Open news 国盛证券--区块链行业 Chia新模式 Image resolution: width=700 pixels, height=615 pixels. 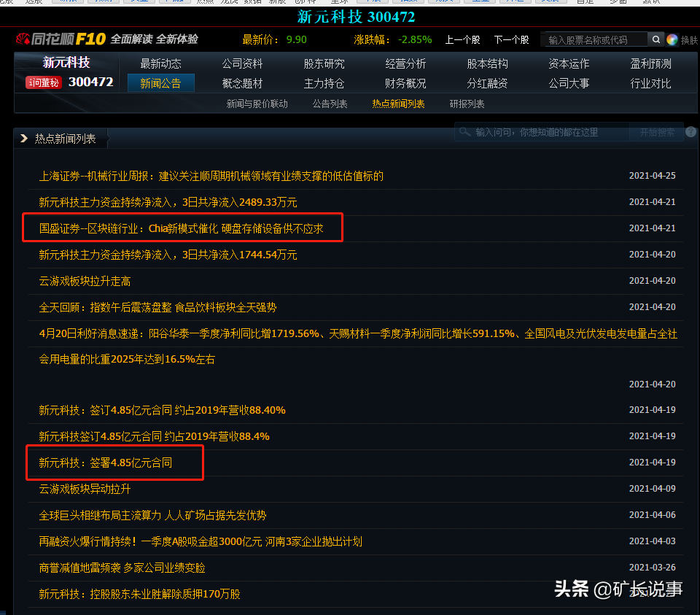pos(182,228)
